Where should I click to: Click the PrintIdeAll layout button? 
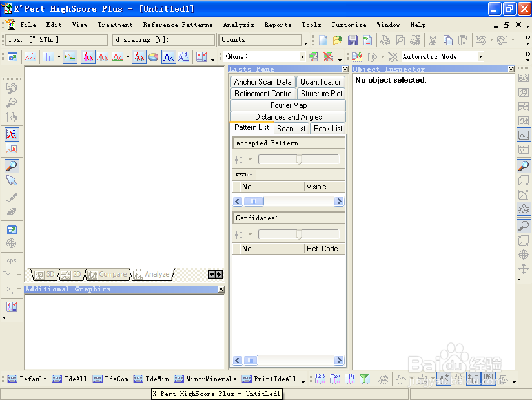coord(269,379)
